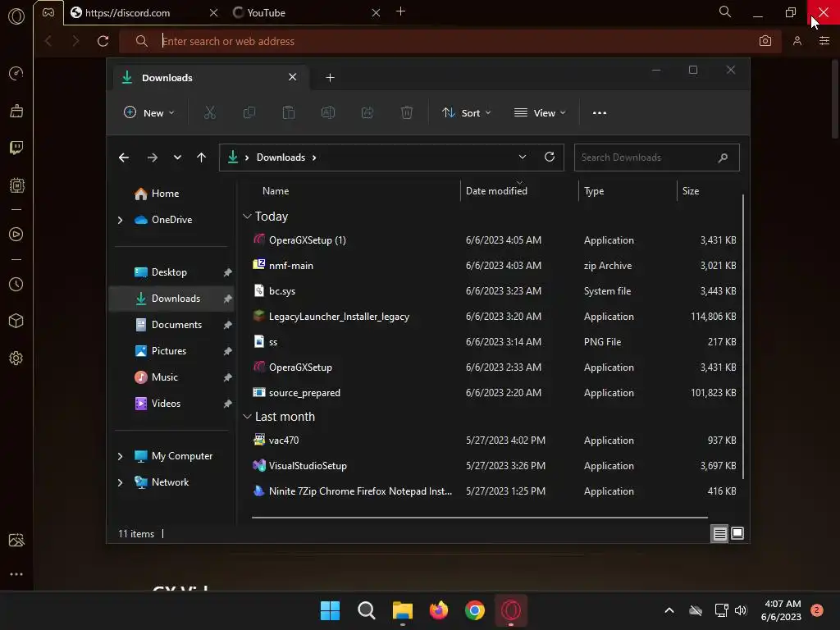840x630 pixels.
Task: Click Opera snapshot camera icon in address bar
Action: pyautogui.click(x=765, y=41)
